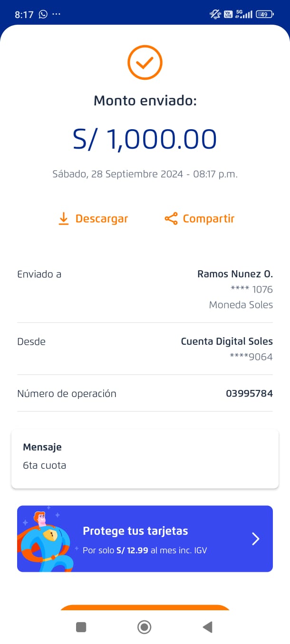Tap the orange success checkmark icon

(x=145, y=62)
